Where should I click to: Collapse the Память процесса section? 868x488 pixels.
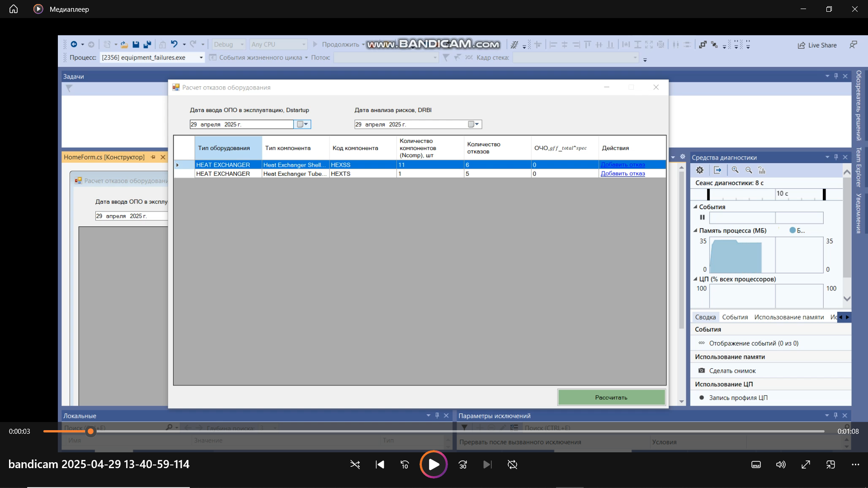click(695, 230)
